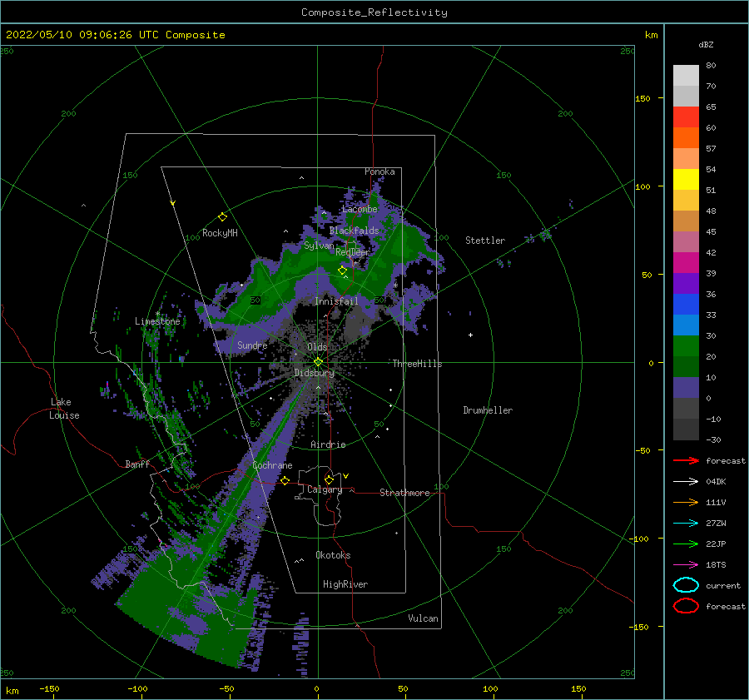This screenshot has height=700, width=749.
Task: Click the Blackfalds label
Action: (x=354, y=231)
